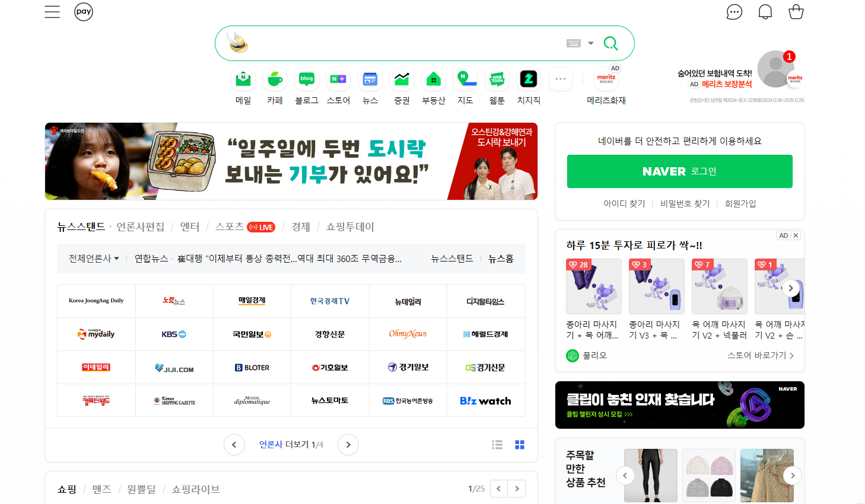Open the 지도 shortcut icon

(x=465, y=86)
